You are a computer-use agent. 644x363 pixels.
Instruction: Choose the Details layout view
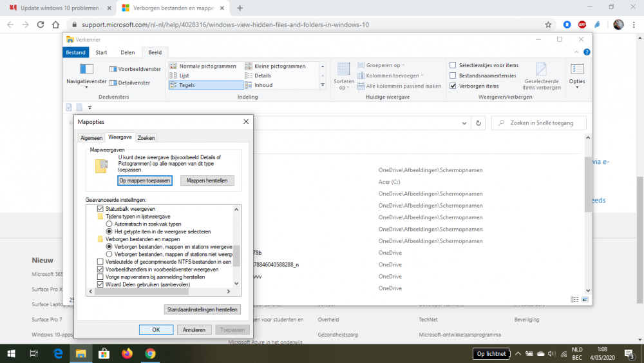262,75
